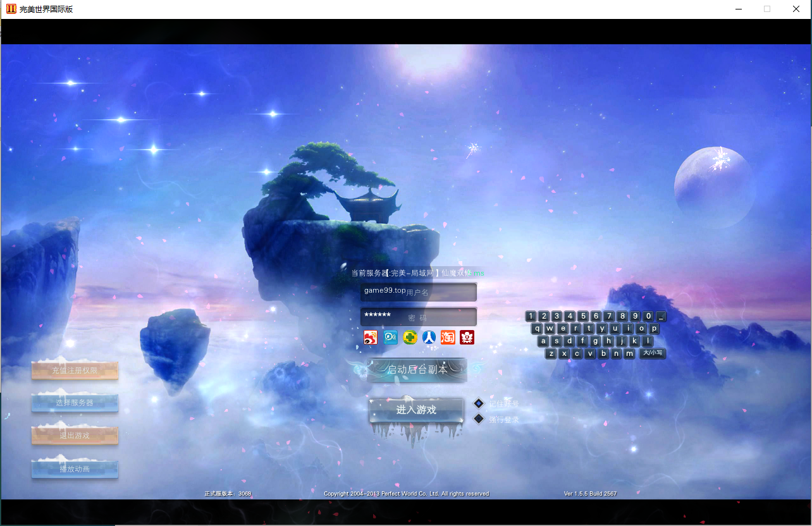Click the 启动后台副本 button

(417, 370)
